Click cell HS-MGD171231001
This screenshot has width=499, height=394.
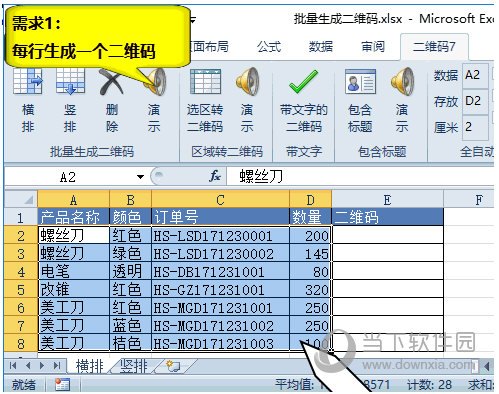(220, 307)
